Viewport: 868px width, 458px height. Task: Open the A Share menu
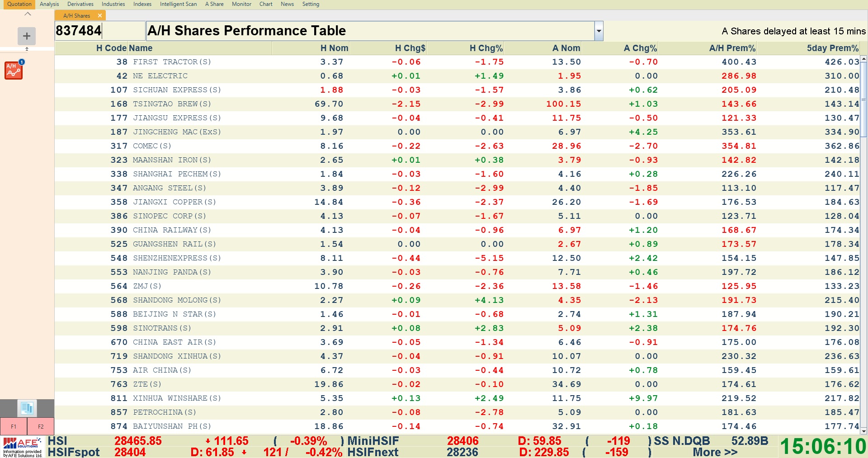click(x=214, y=4)
